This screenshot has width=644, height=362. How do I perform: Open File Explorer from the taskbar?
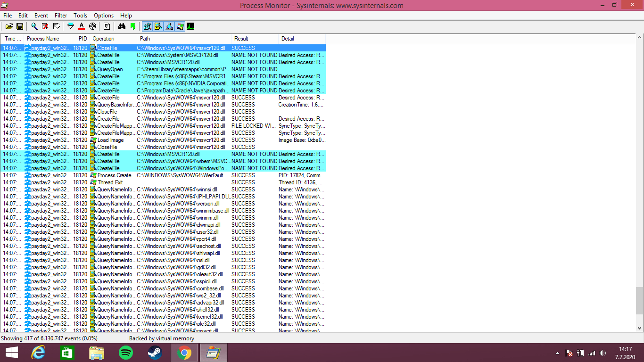point(97,353)
